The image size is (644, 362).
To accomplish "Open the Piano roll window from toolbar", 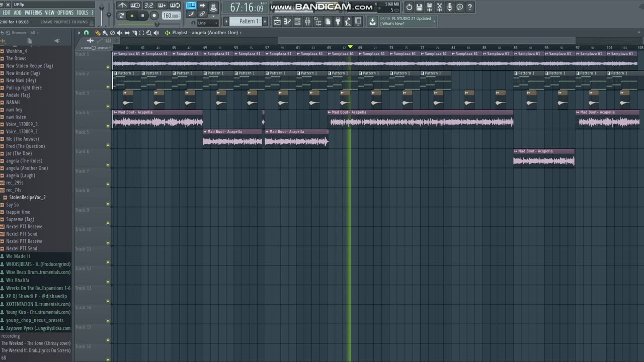I will click(287, 21).
